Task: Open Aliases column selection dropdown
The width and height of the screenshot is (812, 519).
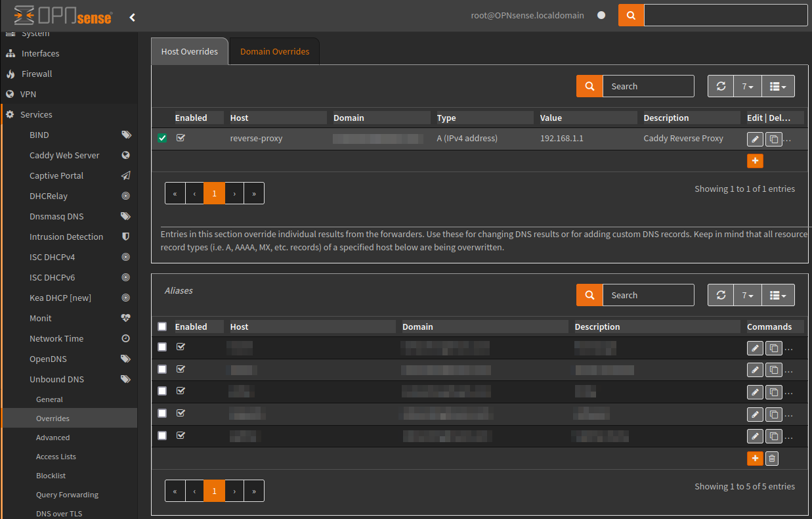Action: point(778,295)
